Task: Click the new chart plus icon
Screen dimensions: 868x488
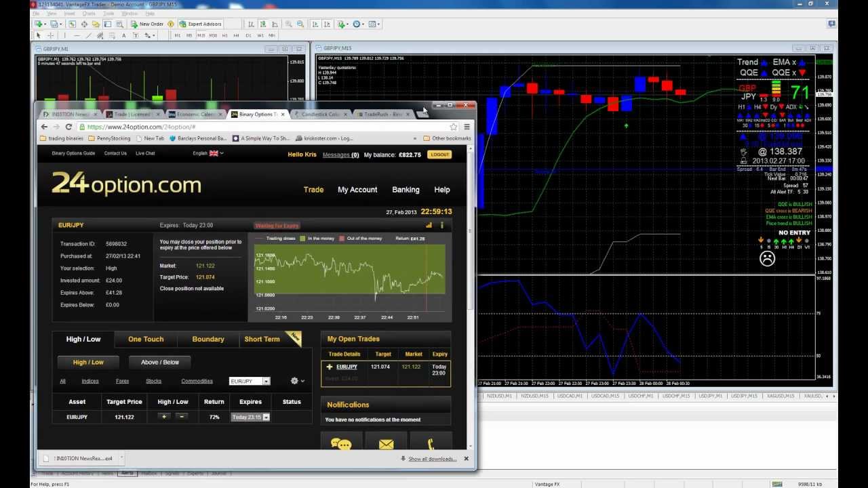Action: point(39,24)
